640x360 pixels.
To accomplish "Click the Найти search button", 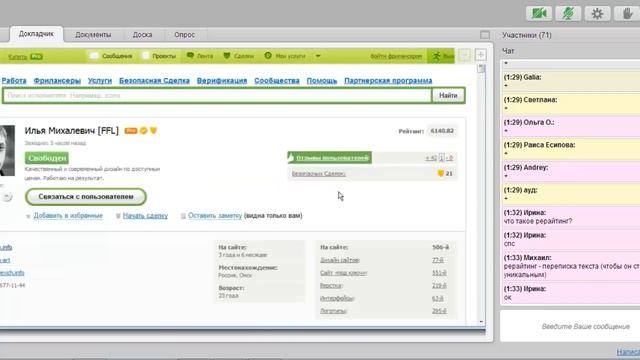I will click(448, 96).
